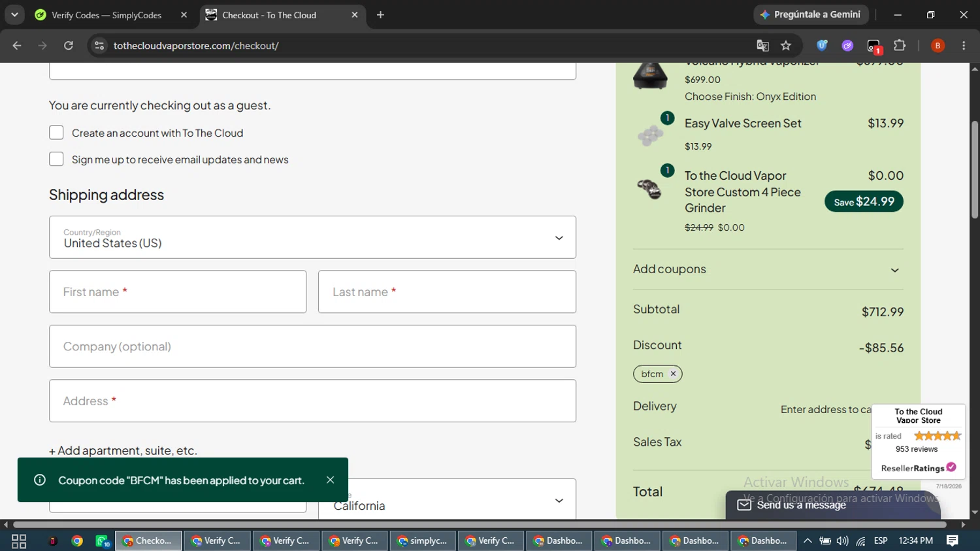980x551 pixels.
Task: Open the Chrome three-dot menu
Action: 964,46
